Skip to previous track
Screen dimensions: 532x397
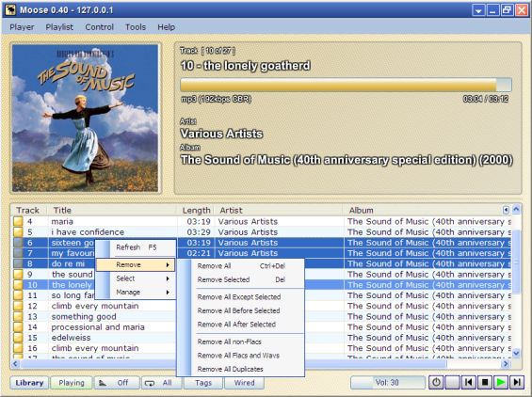coord(469,383)
